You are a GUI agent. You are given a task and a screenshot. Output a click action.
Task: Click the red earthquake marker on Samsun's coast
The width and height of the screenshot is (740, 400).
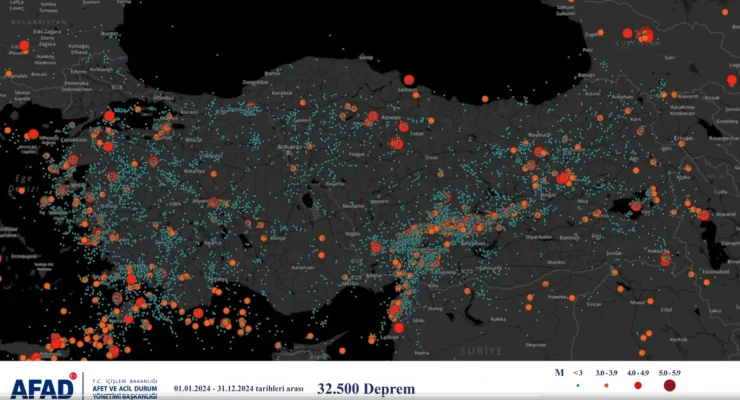(x=408, y=79)
